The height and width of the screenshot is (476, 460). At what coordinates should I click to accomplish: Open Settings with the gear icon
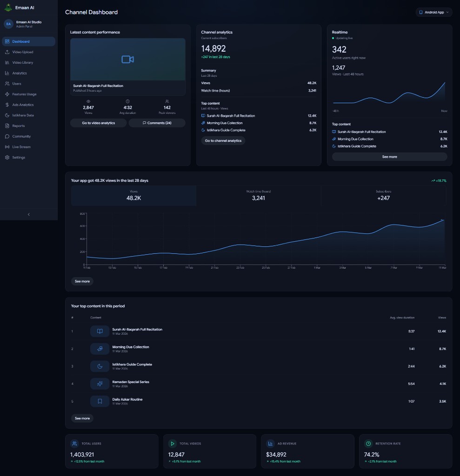[7, 157]
